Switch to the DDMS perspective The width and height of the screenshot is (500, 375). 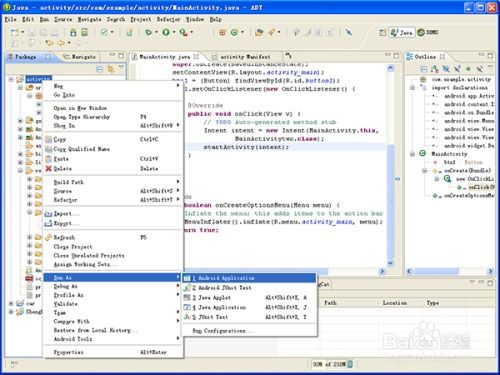428,32
